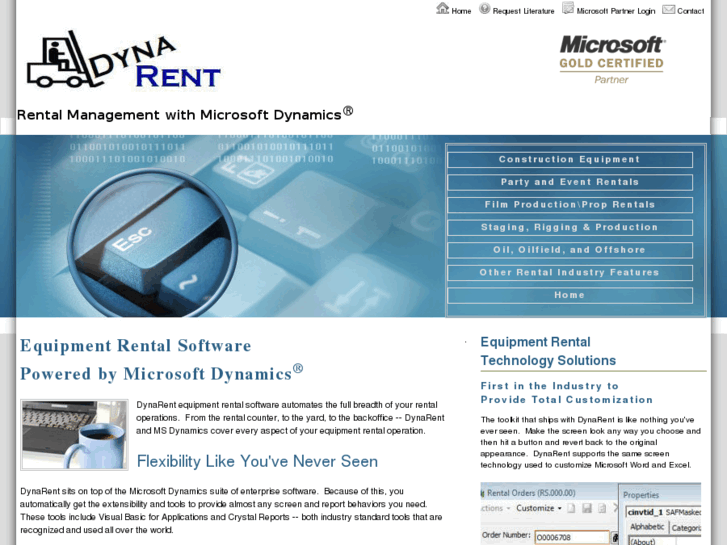The height and width of the screenshot is (545, 727).
Task: Click the 'Powered by Microsoft Dynamics' heading
Action: pyautogui.click(x=161, y=374)
